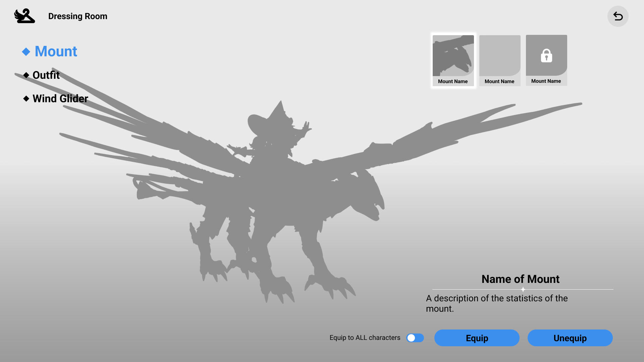The width and height of the screenshot is (644, 362).
Task: Click the Dressing Room title text
Action: 78,16
